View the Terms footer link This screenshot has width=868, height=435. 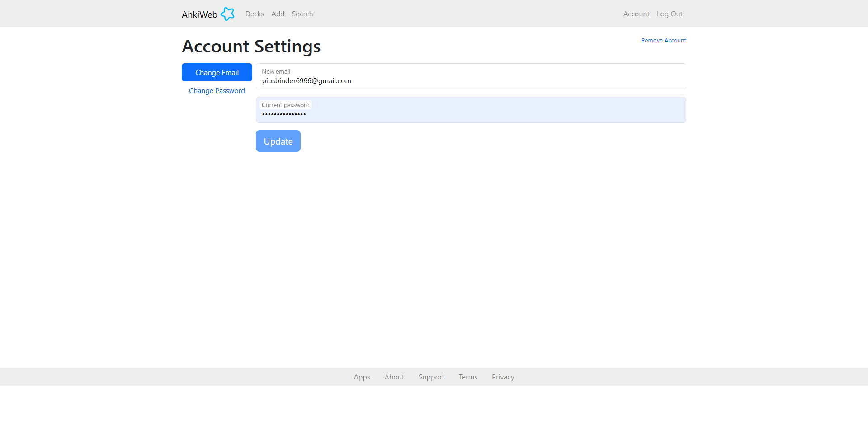point(468,377)
